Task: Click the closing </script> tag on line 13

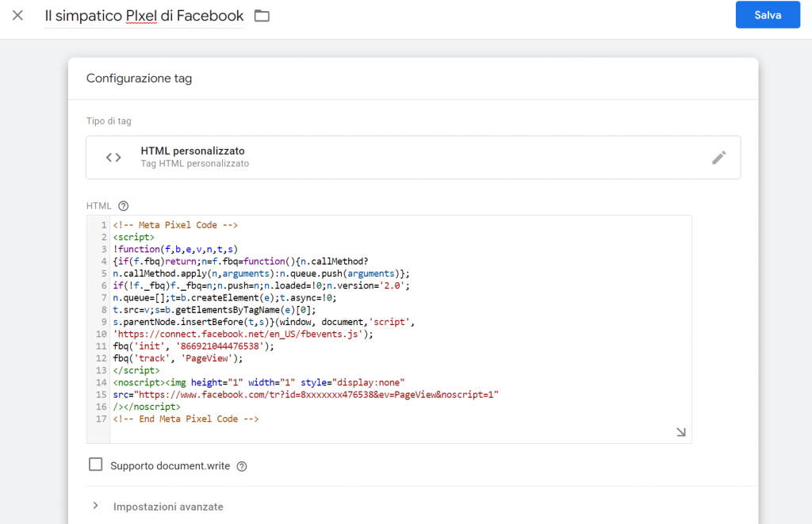Action: pyautogui.click(x=136, y=371)
